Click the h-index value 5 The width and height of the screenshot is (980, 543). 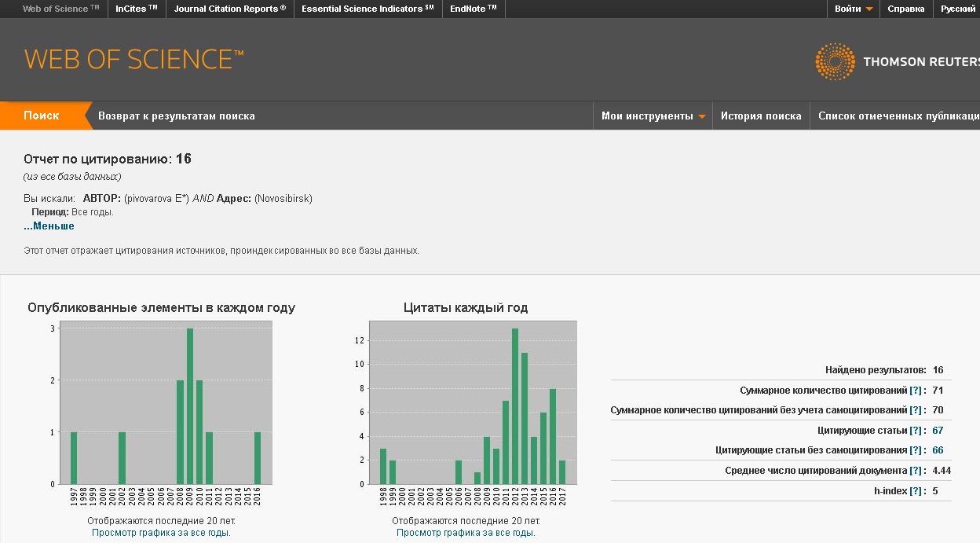point(935,491)
